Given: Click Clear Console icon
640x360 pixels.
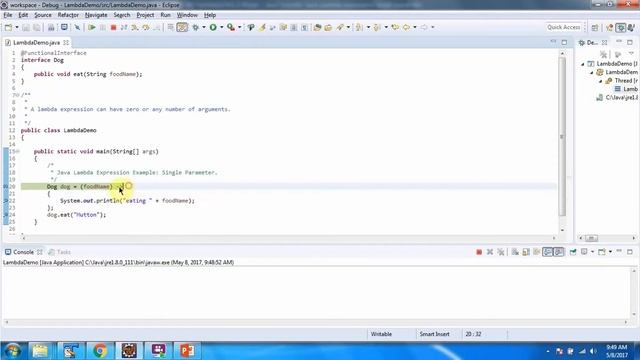Looking at the screenshot, I should click(515, 252).
